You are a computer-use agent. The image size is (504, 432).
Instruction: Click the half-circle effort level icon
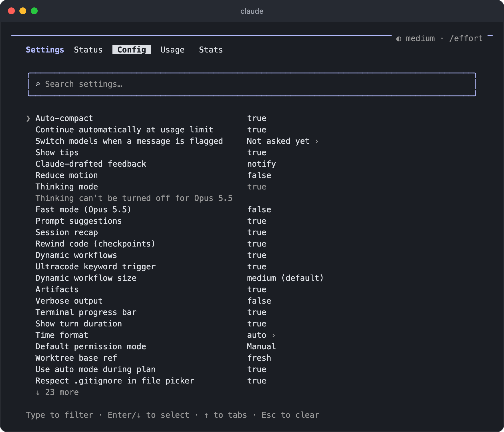pos(399,39)
